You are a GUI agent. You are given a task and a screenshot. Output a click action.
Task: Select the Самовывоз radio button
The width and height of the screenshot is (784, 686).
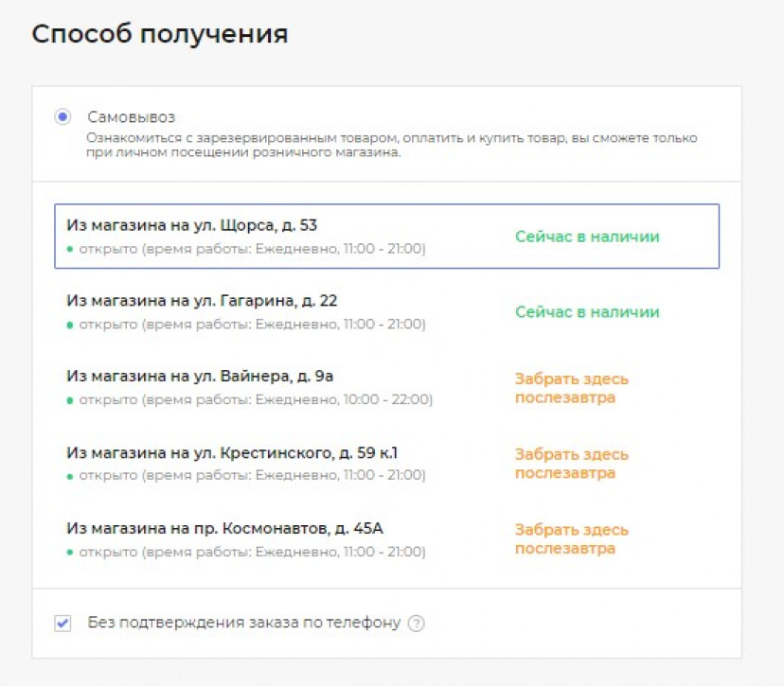click(62, 117)
